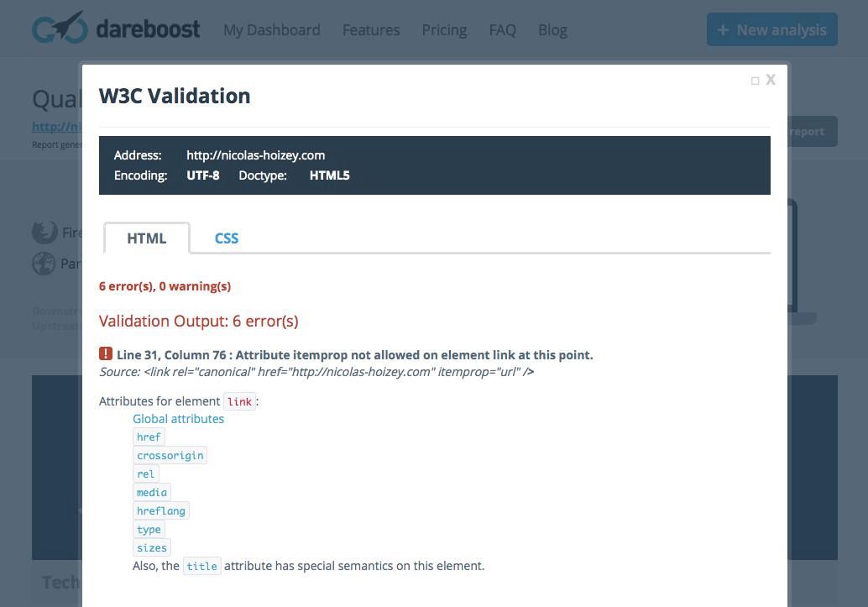
Task: Open the Pricing page
Action: click(x=444, y=30)
